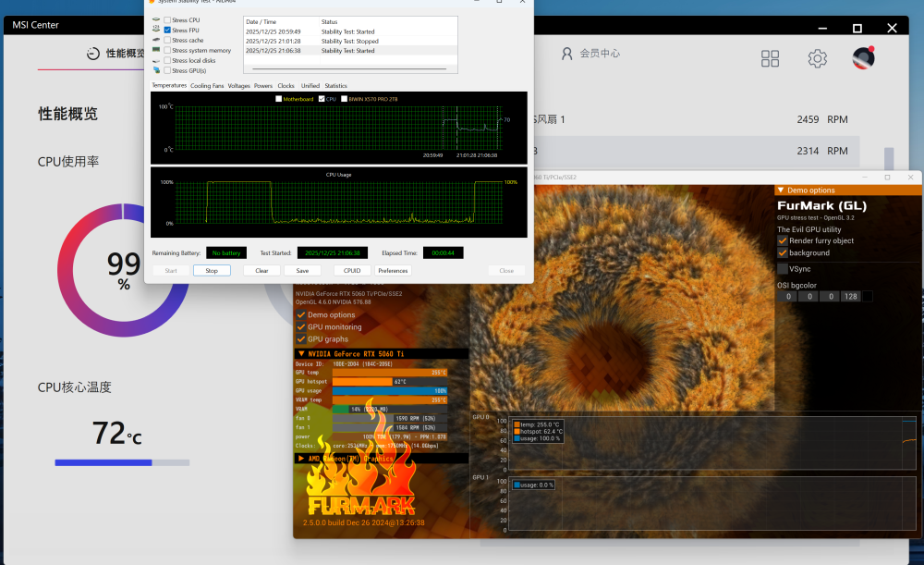
Task: Switch to the Cooling Fans tab
Action: click(207, 86)
